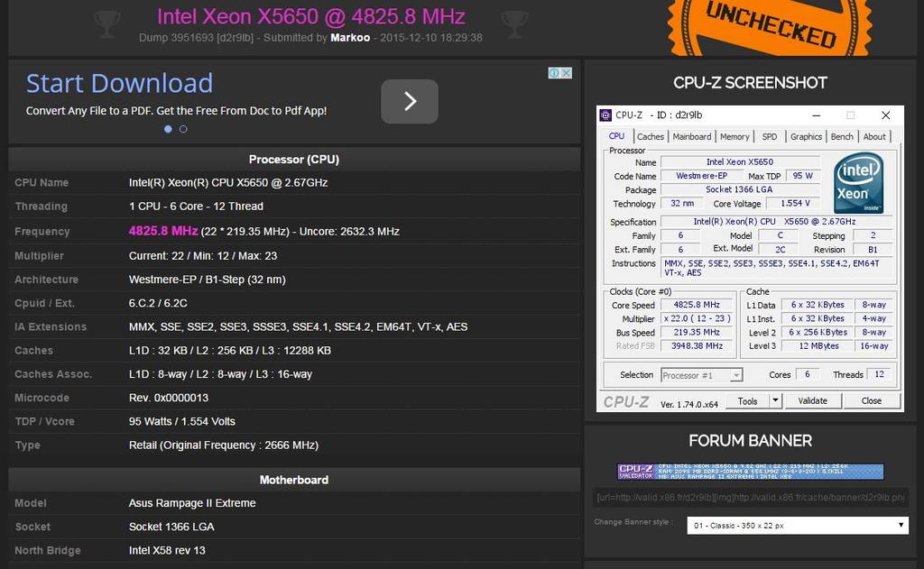Click the Type value Retail (Original Frequency

(224, 445)
